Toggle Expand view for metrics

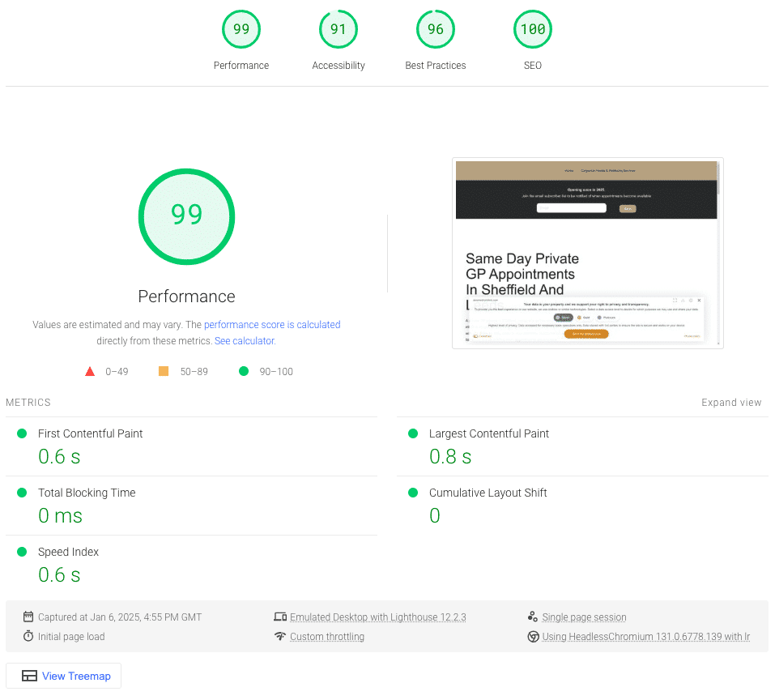tap(731, 403)
